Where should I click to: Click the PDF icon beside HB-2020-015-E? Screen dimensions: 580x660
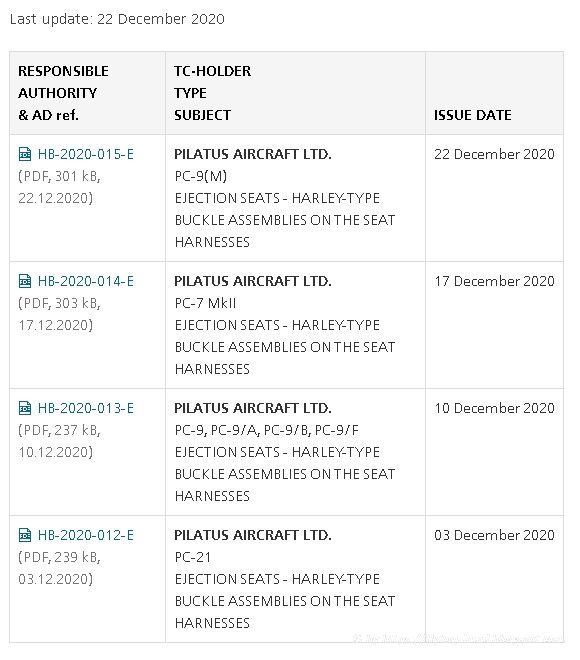coord(25,154)
